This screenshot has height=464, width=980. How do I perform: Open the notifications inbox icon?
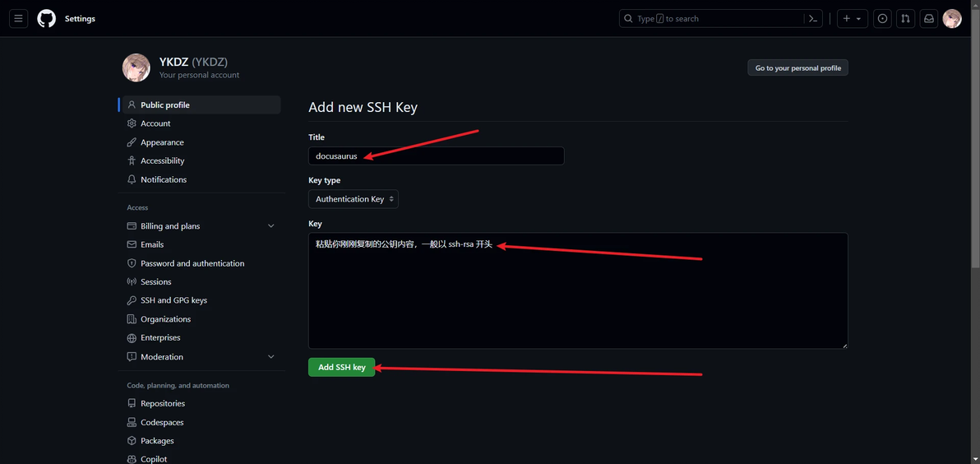(x=928, y=18)
